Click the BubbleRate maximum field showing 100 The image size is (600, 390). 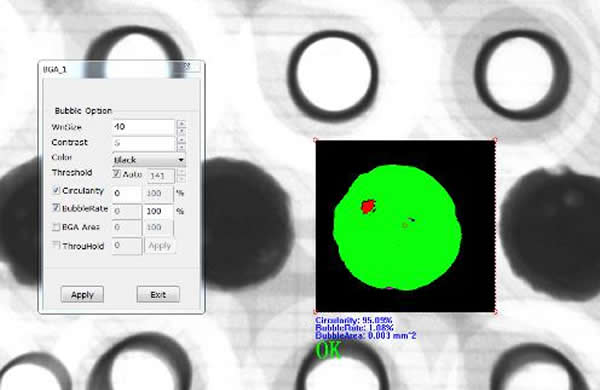coord(158,211)
